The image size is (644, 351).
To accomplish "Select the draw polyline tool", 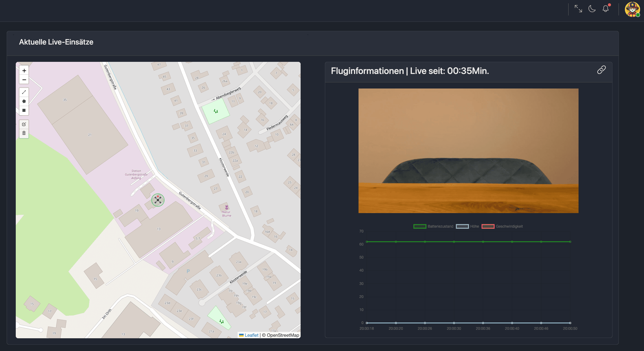I will (x=24, y=92).
